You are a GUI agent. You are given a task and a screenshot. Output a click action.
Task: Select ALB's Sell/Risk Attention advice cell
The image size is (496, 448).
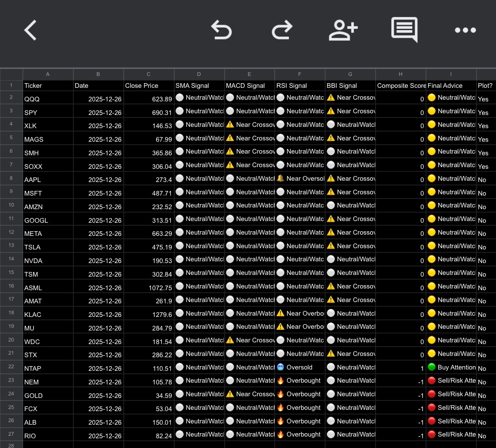point(451,421)
